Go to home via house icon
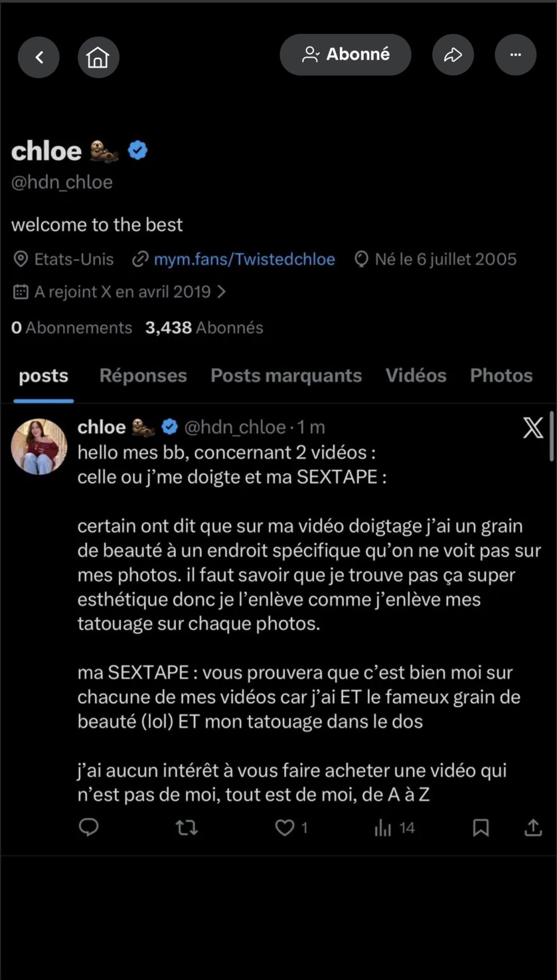Viewport: 557px width, 980px height. coord(98,57)
